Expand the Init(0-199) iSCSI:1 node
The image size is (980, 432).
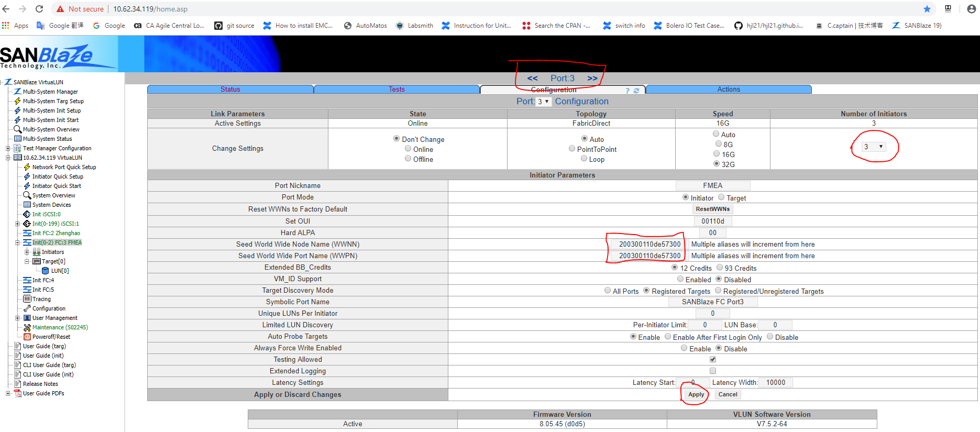17,224
